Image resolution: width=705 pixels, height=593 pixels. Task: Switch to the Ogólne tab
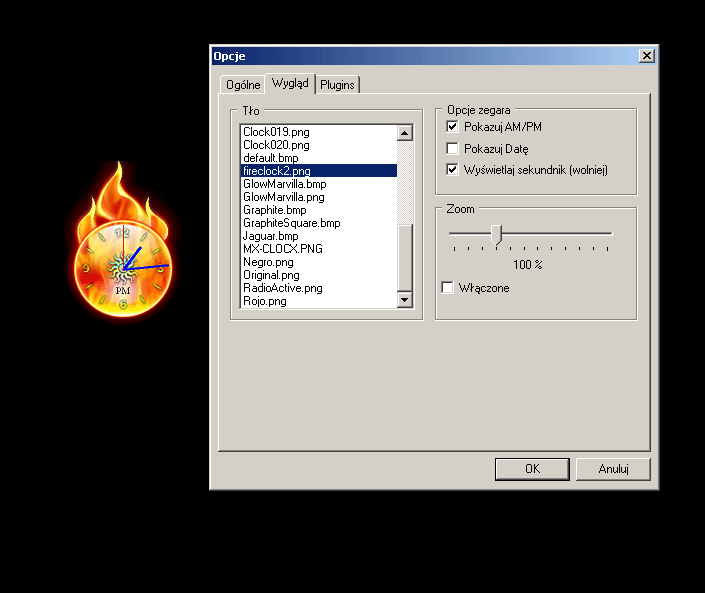coord(243,85)
